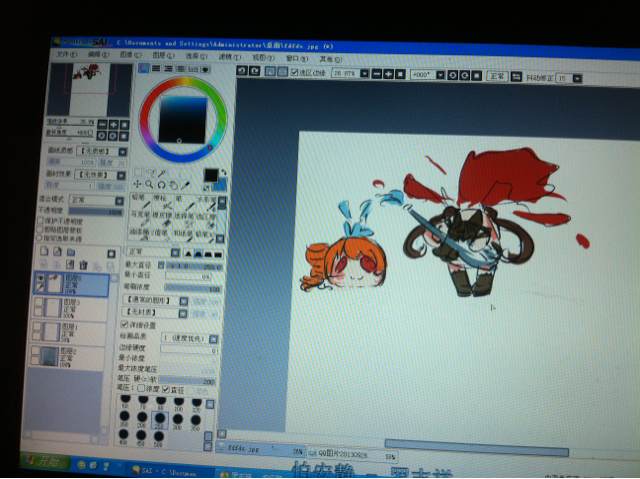Image resolution: width=640 pixels, height=479 pixels.
Task: Click the black foreground color swatch
Action: (211, 175)
